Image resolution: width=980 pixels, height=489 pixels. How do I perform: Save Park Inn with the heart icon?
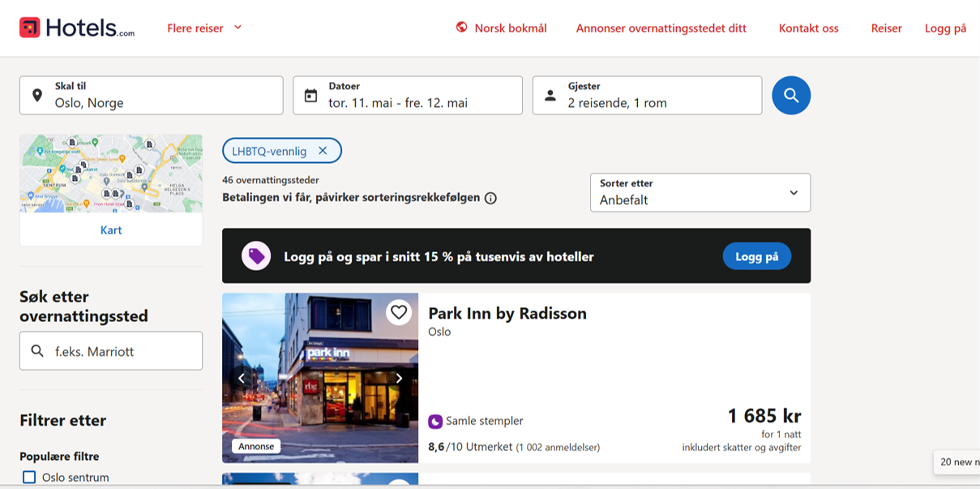click(398, 312)
